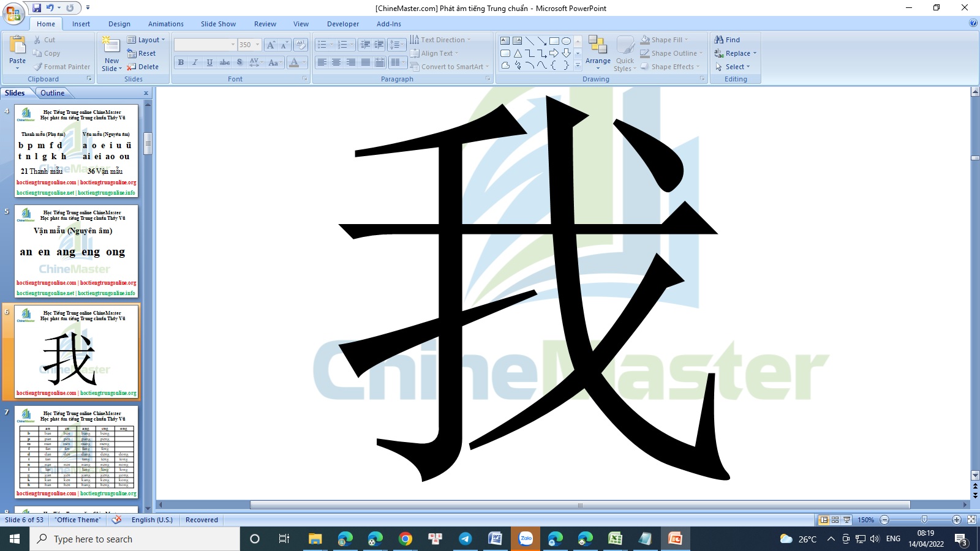The width and height of the screenshot is (980, 551).
Task: Toggle Underline formatting
Action: point(209,62)
